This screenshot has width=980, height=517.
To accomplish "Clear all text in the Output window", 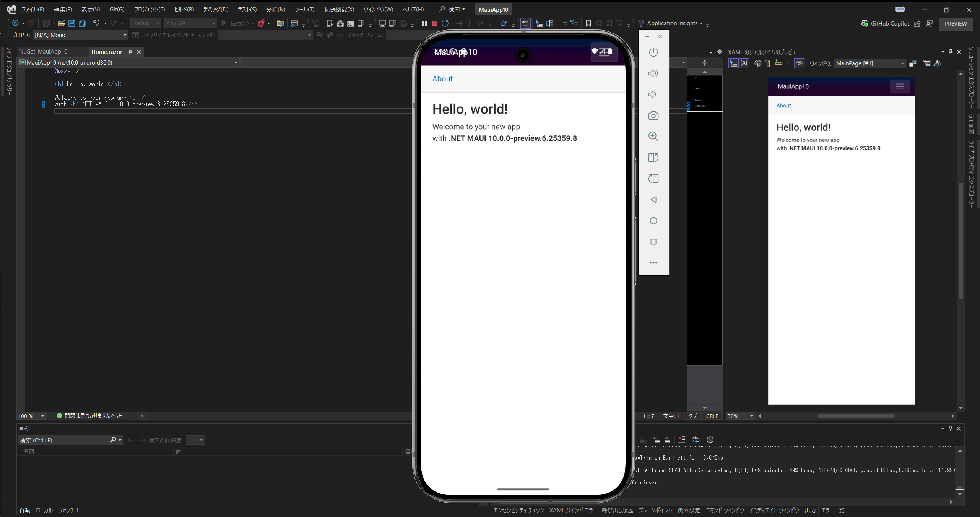I will click(x=682, y=440).
